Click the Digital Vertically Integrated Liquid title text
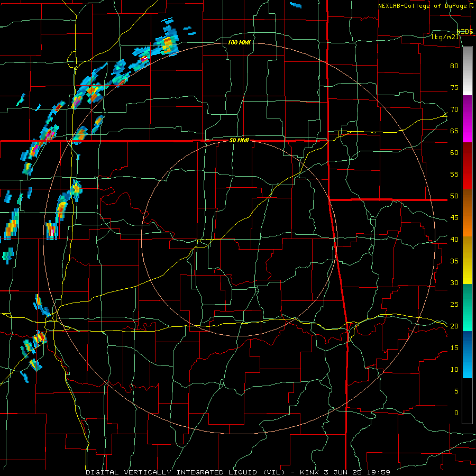Viewport: 476px width, 476px height. tap(186, 472)
